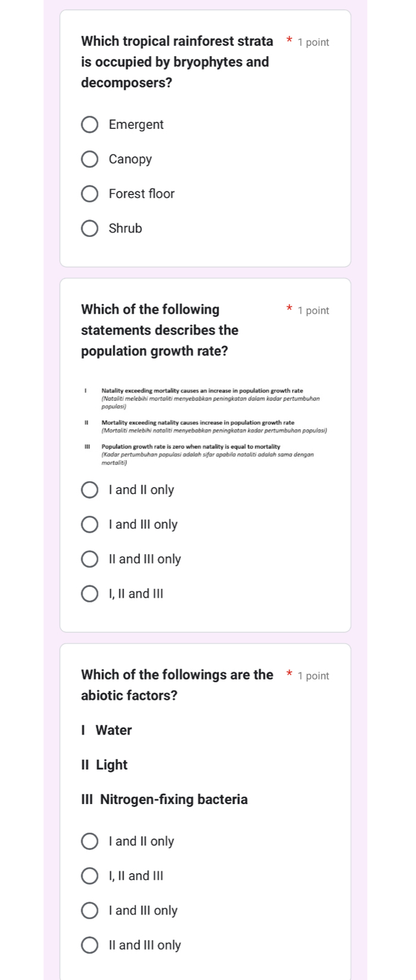The image size is (416, 980).
Task: Pick the Shrub radio button
Action: pyautogui.click(x=89, y=228)
